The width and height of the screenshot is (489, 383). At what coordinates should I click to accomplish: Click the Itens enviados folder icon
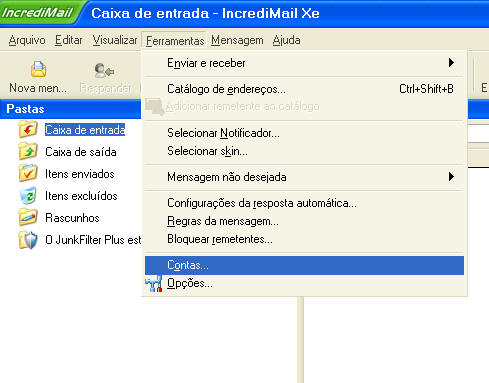(x=28, y=173)
